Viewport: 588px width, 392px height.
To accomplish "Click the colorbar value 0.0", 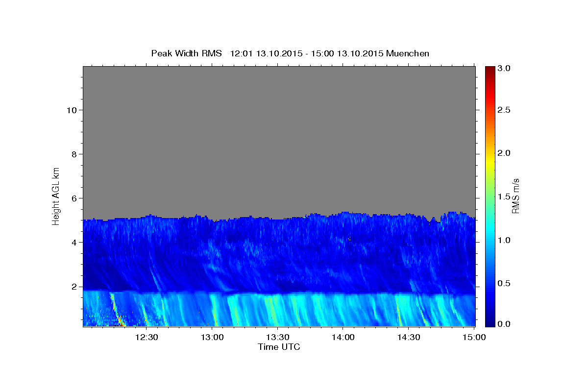I will tap(505, 324).
